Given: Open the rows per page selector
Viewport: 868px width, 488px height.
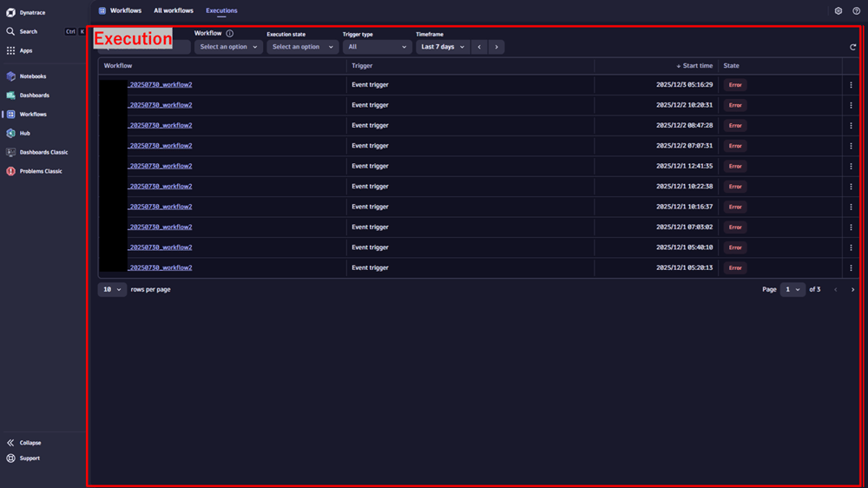Looking at the screenshot, I should coord(112,290).
